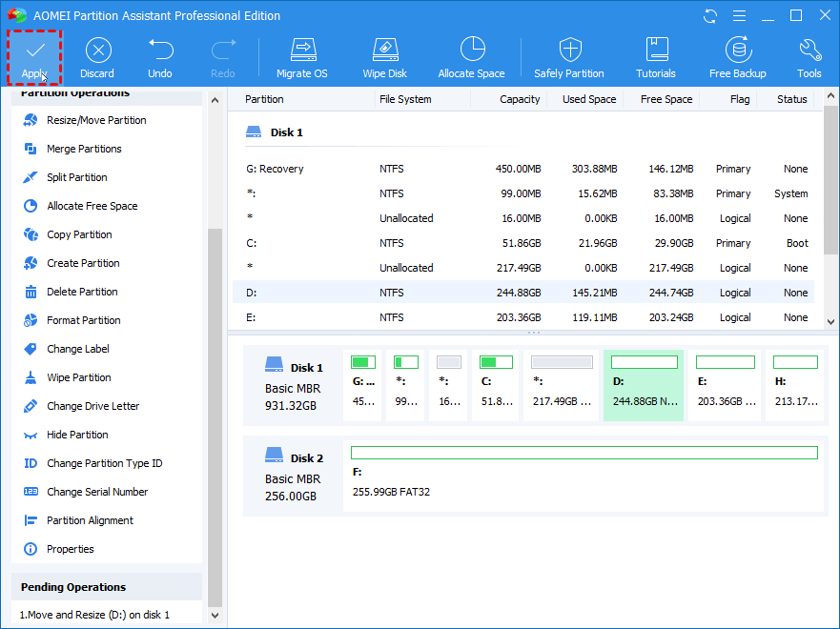Select the 217.49GB unallocated block in the disk map
The height and width of the screenshot is (629, 840).
(562, 385)
